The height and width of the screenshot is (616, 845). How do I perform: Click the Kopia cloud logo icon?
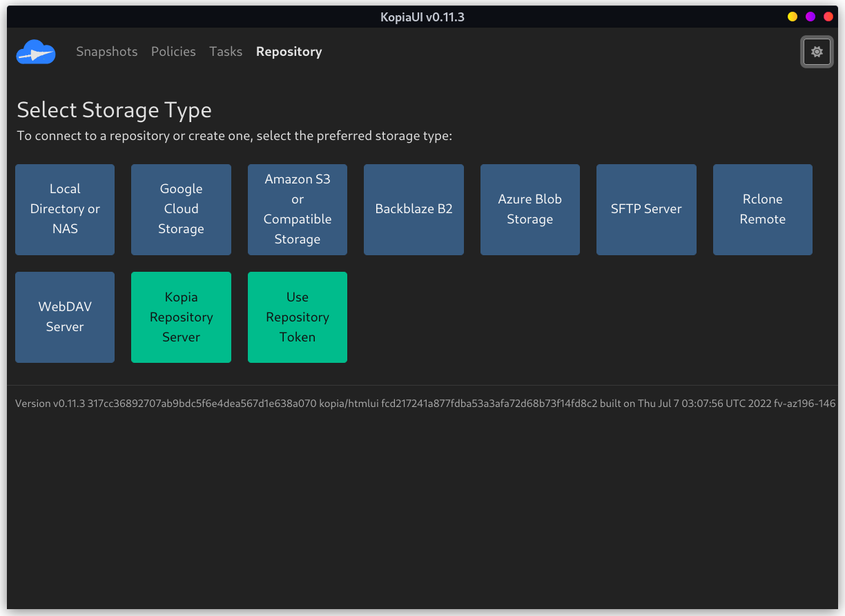[36, 52]
